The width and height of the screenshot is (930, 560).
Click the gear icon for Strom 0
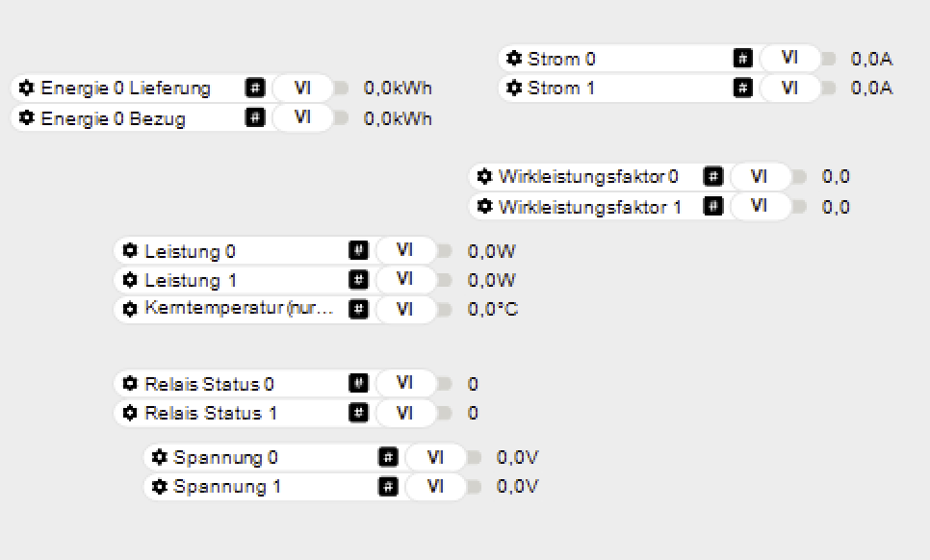515,59
